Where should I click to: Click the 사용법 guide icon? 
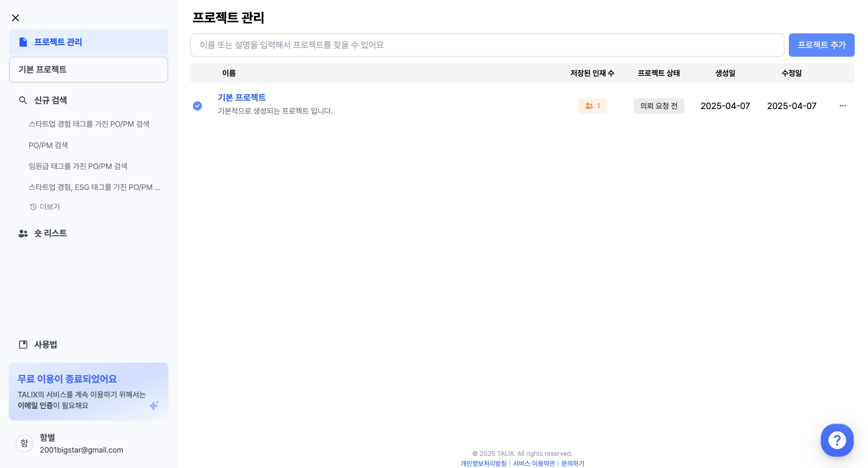click(23, 344)
